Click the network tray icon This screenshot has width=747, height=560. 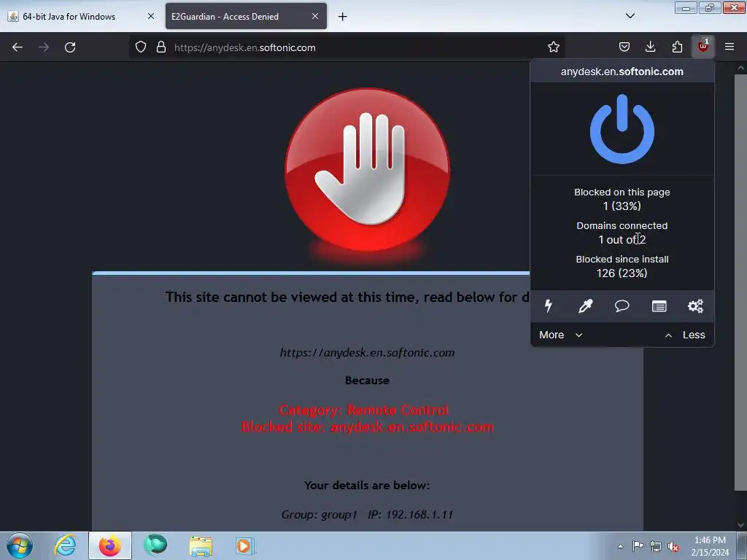point(656,546)
